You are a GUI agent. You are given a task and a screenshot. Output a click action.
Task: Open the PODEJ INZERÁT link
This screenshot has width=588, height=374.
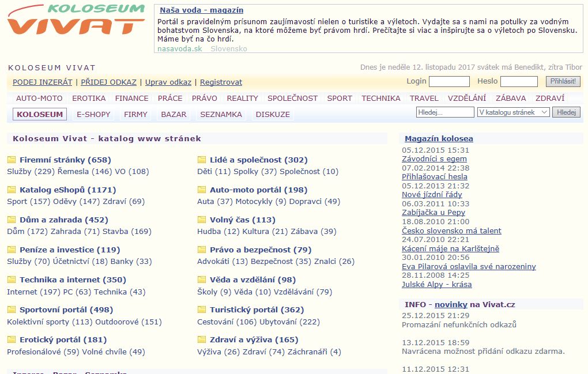pos(43,82)
